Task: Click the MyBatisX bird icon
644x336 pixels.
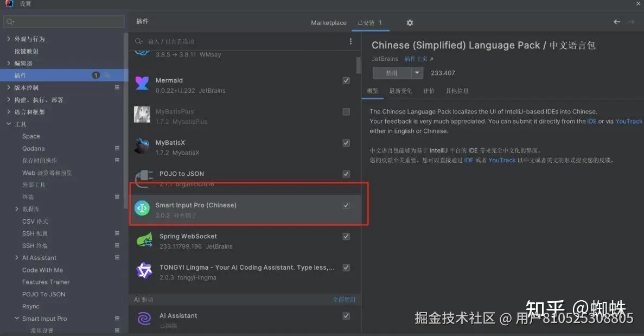Action: (142, 146)
